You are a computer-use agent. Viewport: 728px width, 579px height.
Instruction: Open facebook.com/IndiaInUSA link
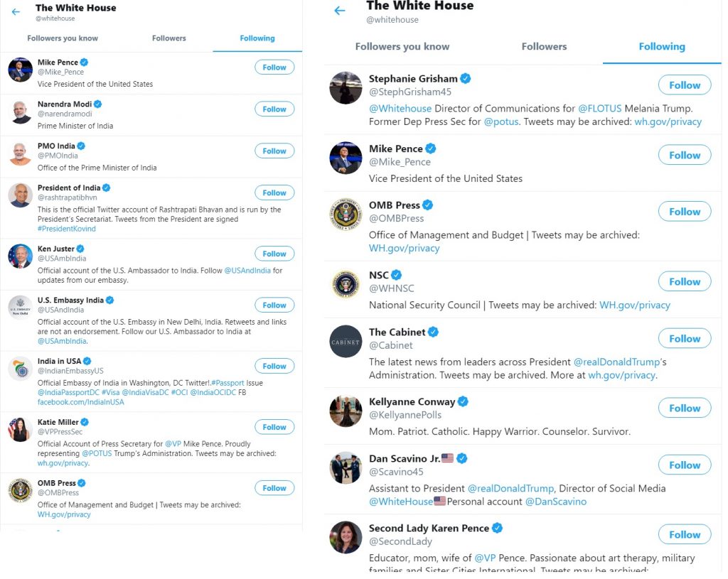(x=81, y=402)
